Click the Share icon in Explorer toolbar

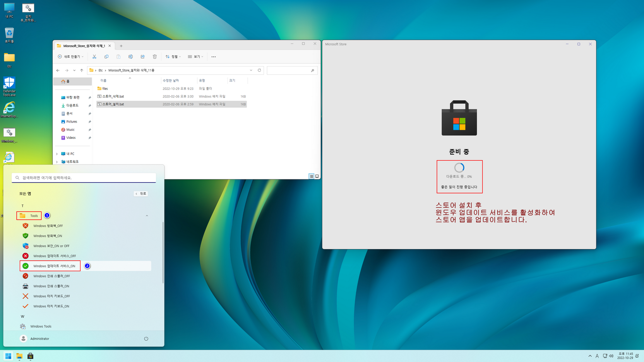coord(142,57)
